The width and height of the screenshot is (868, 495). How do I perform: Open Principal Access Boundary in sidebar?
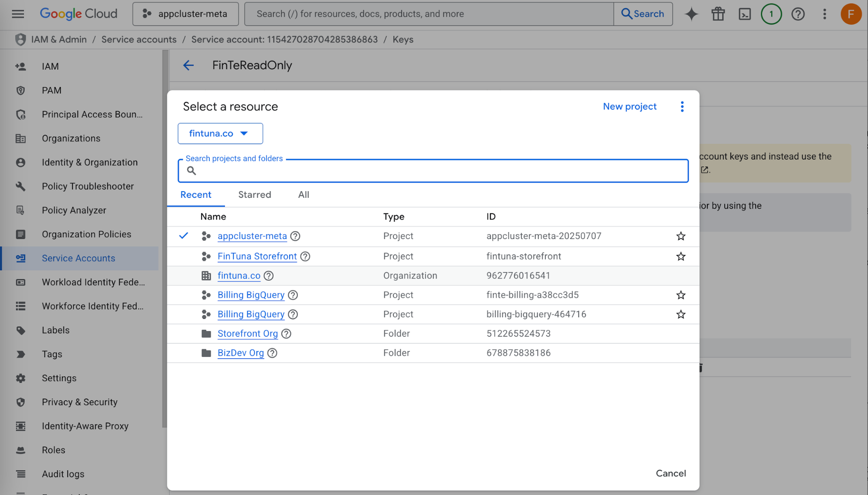pyautogui.click(x=79, y=114)
